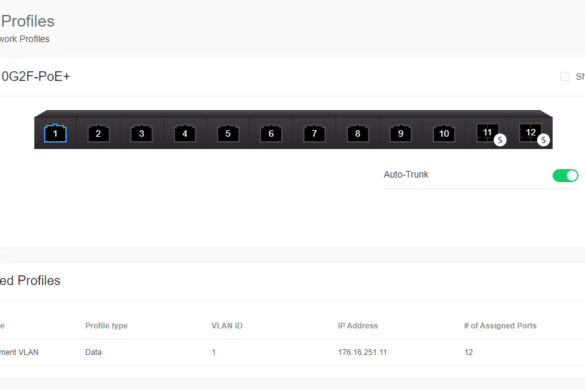
Task: Click the 'Auto-Trunk' label
Action: pos(406,175)
